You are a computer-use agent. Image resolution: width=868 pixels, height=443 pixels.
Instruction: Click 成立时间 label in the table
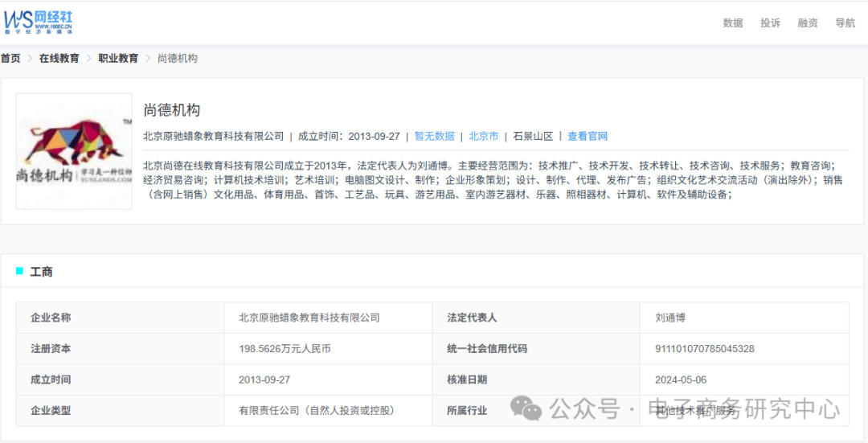51,379
